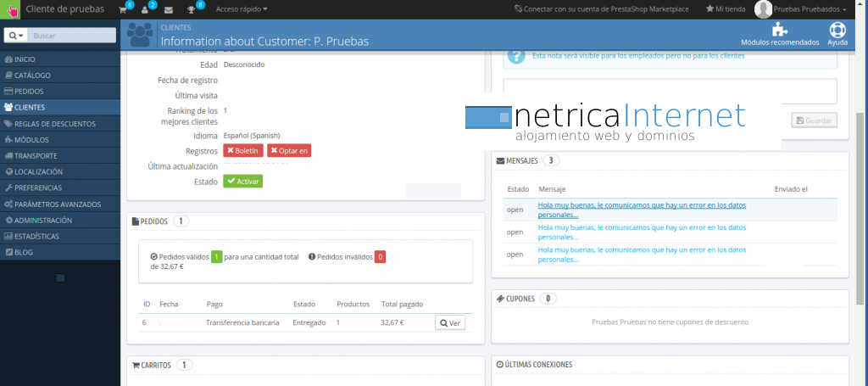
Task: Open the messages envelope icon in top bar
Action: [x=169, y=9]
